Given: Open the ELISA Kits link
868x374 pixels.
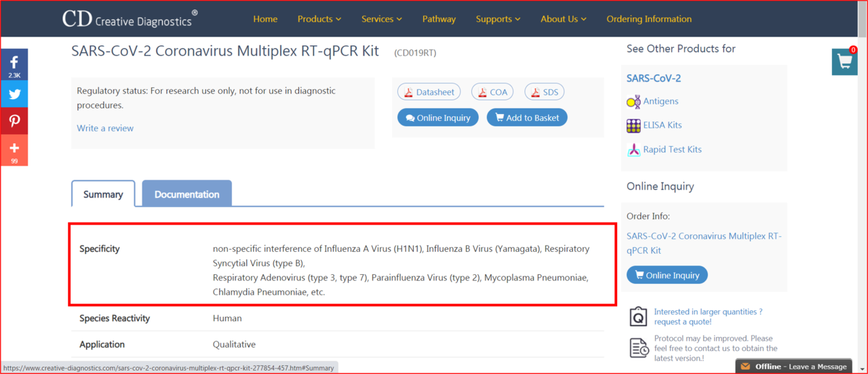Looking at the screenshot, I should [x=663, y=125].
